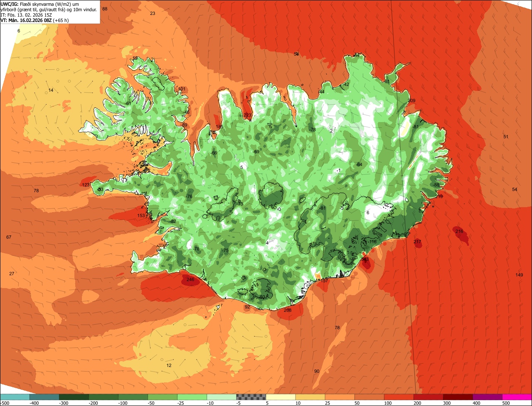
Task: Click the 200 to 300 red swatch
Action: click(428, 397)
